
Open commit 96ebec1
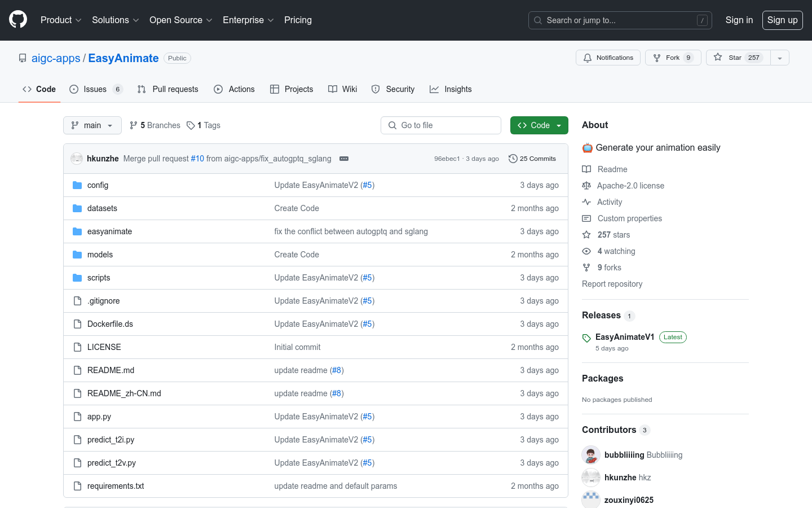pos(447,159)
